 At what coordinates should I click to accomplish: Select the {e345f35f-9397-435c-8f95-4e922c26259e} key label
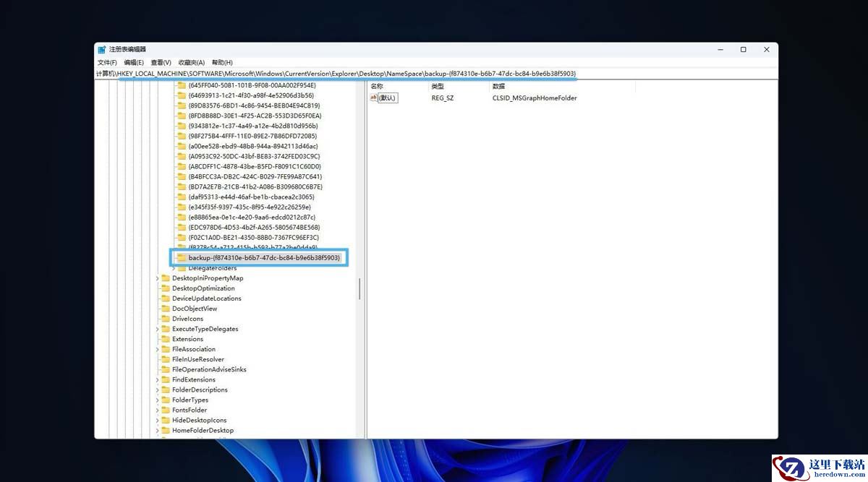(249, 207)
